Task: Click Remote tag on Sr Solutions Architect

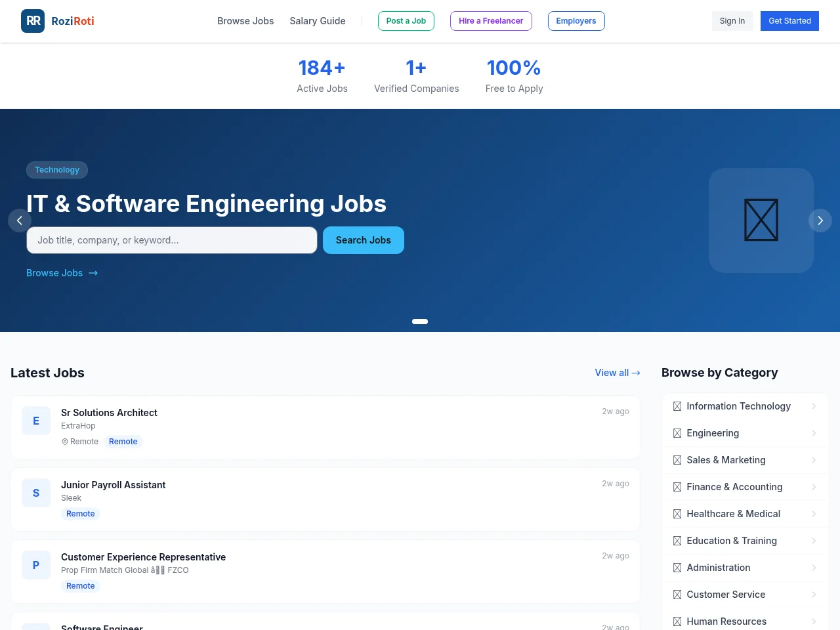Action: [x=123, y=442]
